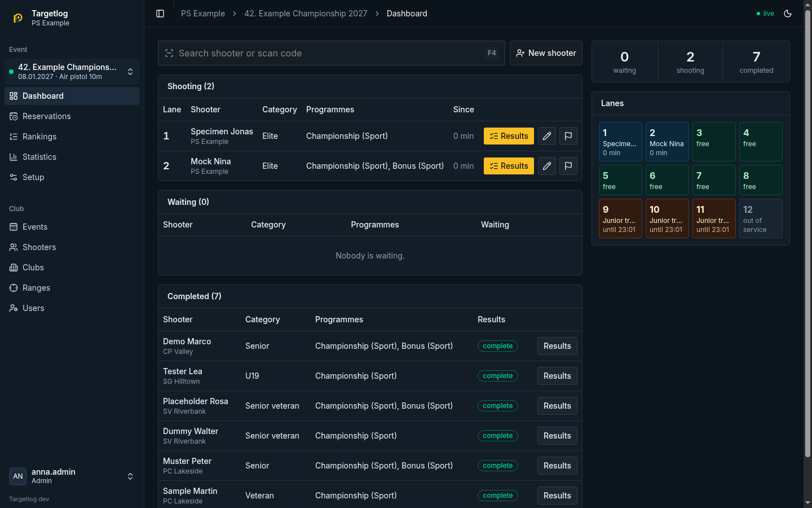Click the Dashboard sidebar icon
812x508 pixels.
click(x=14, y=96)
